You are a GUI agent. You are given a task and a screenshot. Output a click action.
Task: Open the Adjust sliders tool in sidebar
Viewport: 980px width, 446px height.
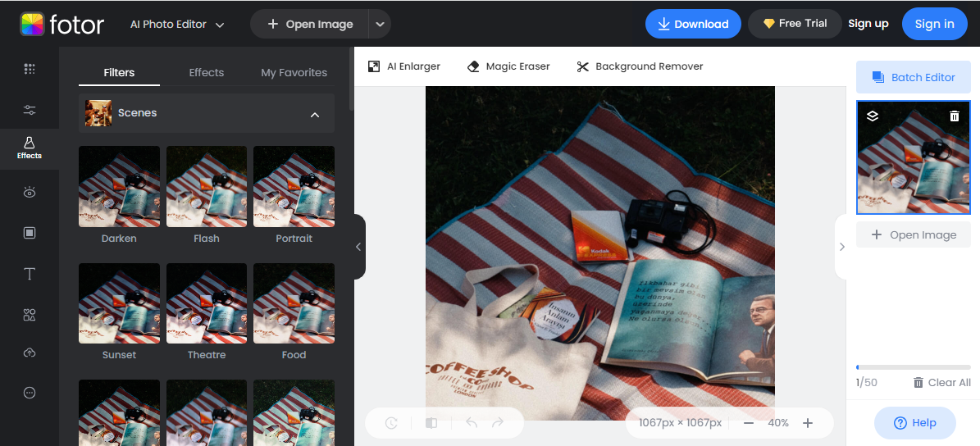30,110
